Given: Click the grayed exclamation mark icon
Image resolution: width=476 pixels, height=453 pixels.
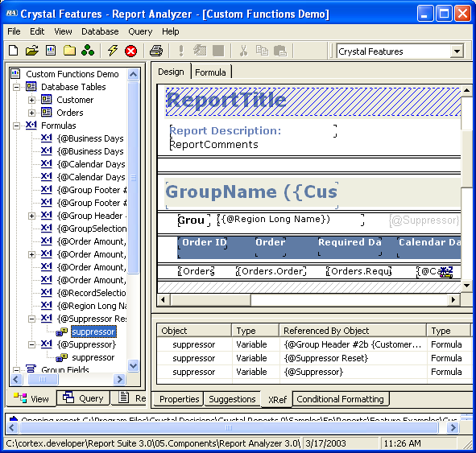Looking at the screenshot, I should (x=181, y=51).
